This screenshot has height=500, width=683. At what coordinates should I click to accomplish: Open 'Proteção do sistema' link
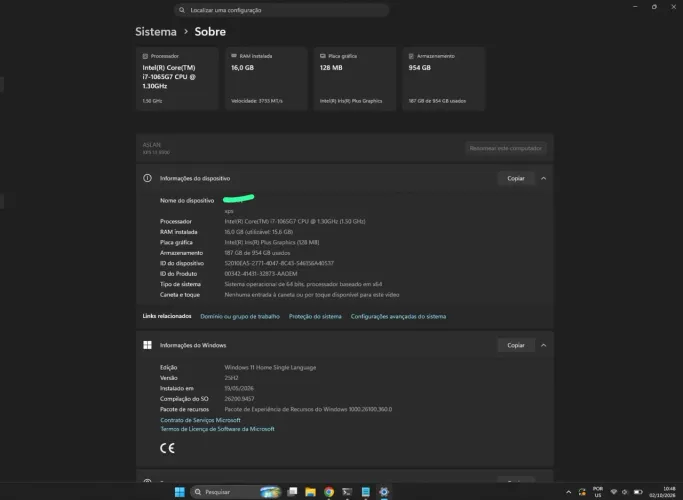point(315,317)
